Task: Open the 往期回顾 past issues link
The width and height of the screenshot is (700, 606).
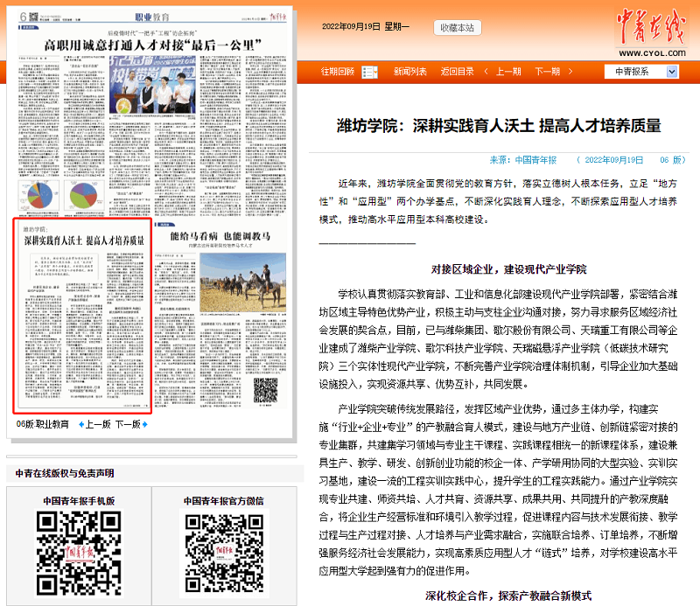Action: [x=338, y=72]
